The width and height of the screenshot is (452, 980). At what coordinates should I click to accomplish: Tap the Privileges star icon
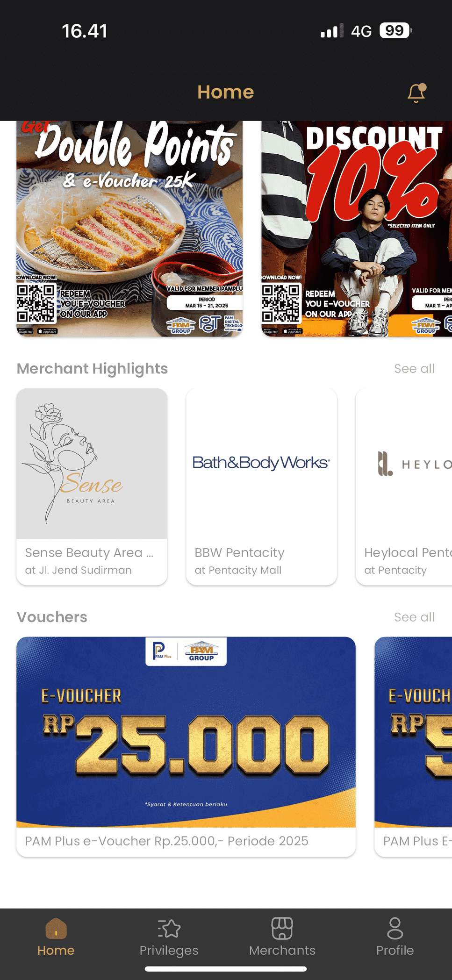pos(169,928)
